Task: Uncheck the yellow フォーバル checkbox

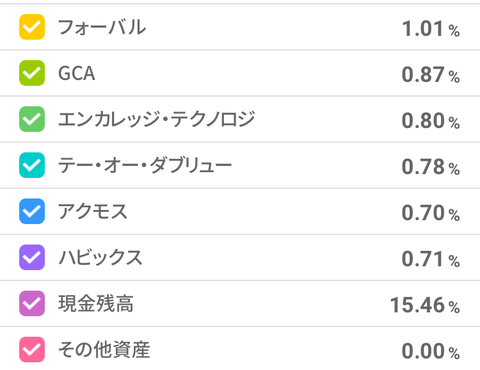Action: (x=32, y=27)
